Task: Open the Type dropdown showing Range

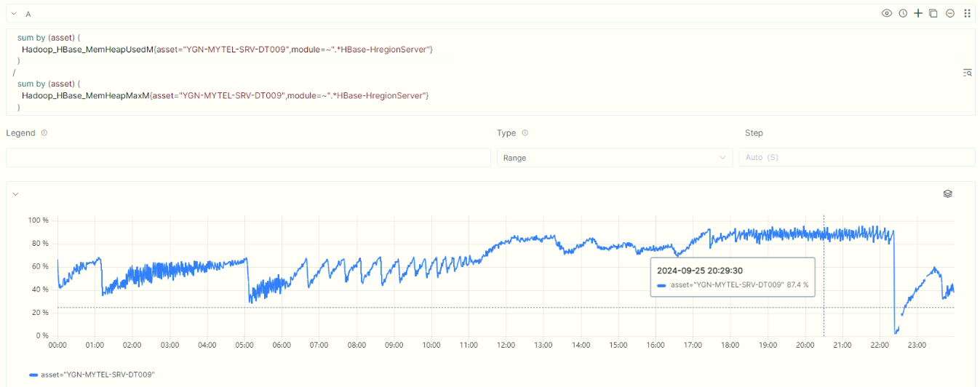Action: (x=614, y=157)
